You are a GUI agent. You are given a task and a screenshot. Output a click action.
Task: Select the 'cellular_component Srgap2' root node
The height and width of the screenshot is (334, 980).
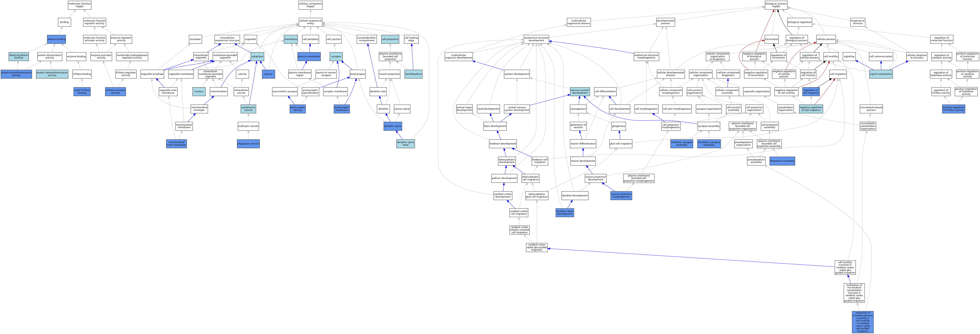[310, 5]
